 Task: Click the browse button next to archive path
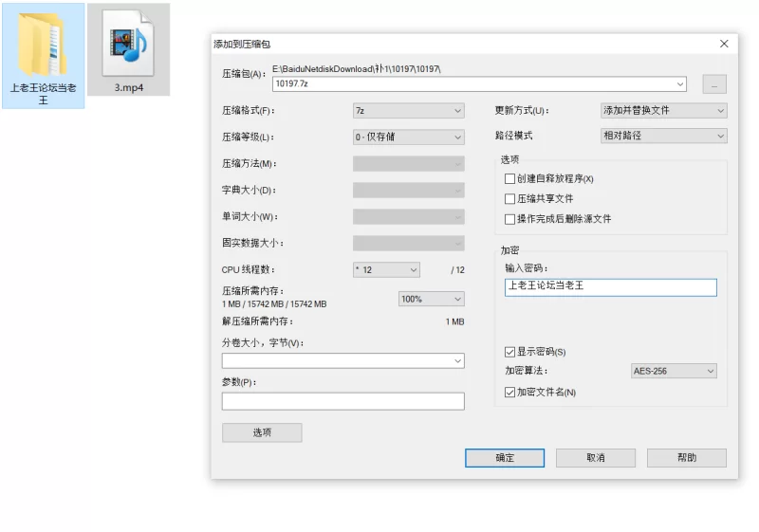coord(713,84)
